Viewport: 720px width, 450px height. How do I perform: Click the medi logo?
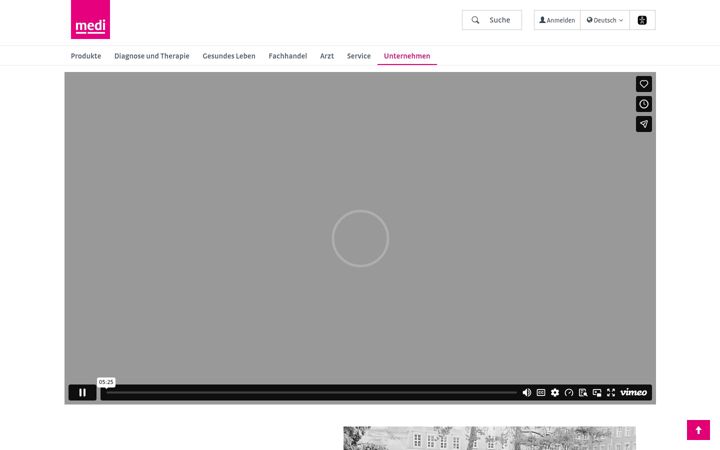click(x=90, y=19)
